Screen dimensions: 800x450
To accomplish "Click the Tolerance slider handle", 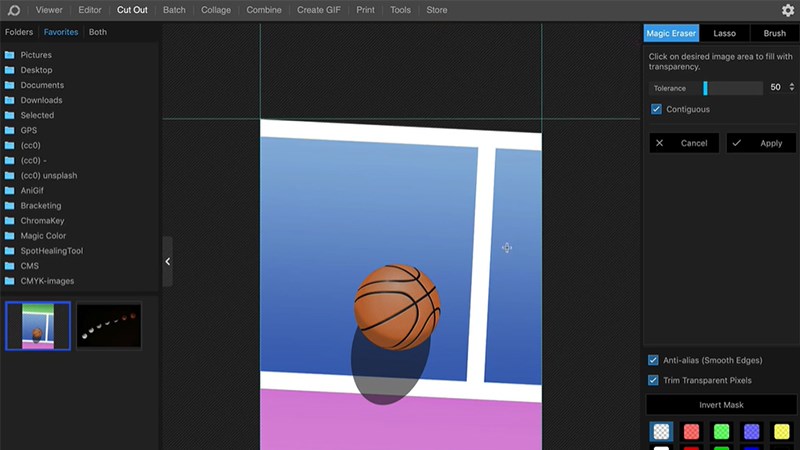I will [705, 88].
